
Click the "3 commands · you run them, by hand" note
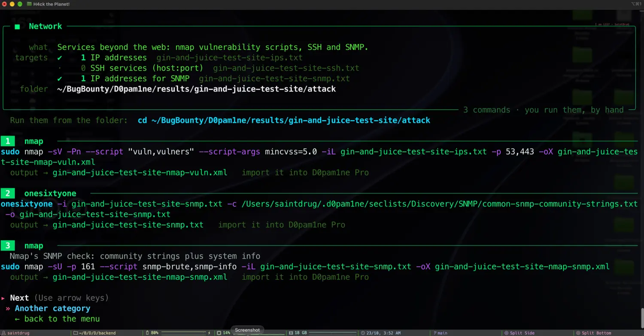pos(543,110)
